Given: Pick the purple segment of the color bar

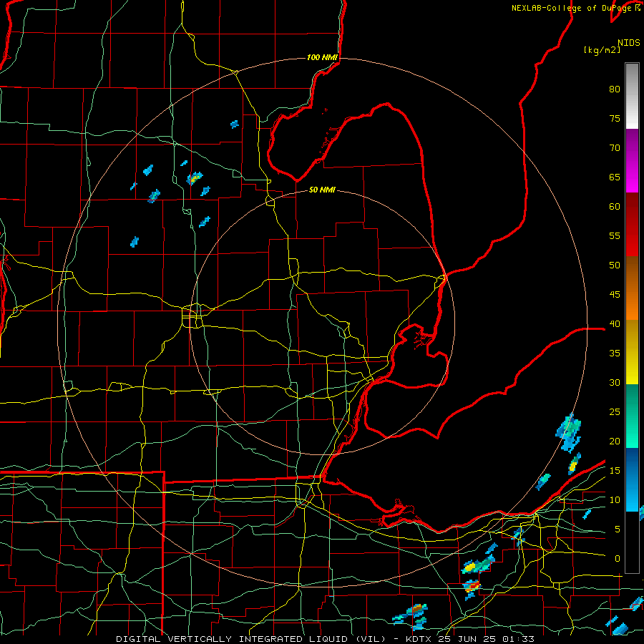Looking at the screenshot, I should pyautogui.click(x=632, y=160).
